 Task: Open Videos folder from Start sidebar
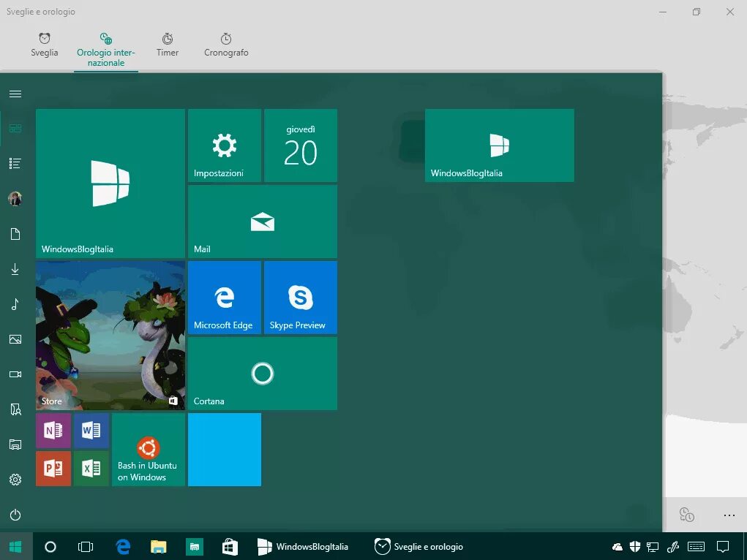15,374
